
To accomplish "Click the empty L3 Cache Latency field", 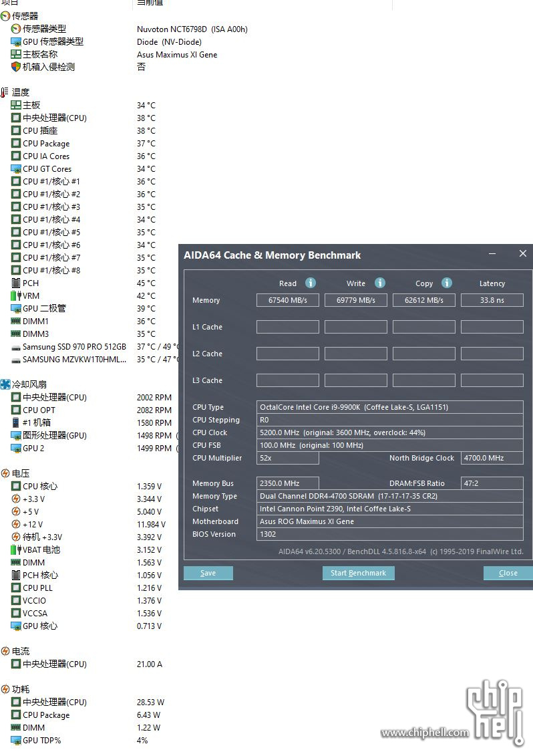I will coord(492,380).
